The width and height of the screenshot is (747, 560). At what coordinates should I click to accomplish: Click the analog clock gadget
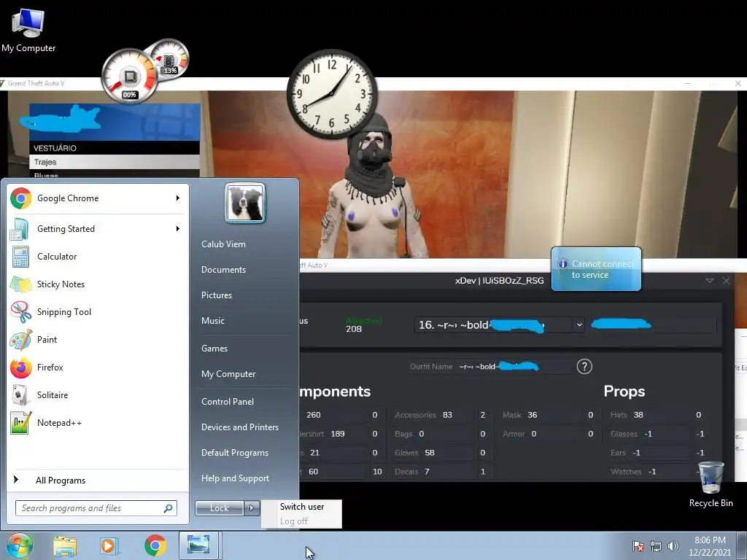click(332, 94)
